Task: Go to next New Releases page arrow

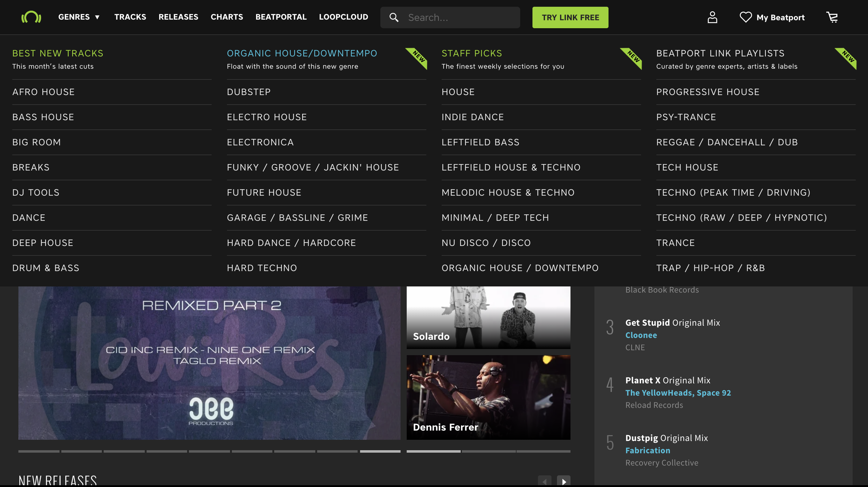Action: point(563,481)
